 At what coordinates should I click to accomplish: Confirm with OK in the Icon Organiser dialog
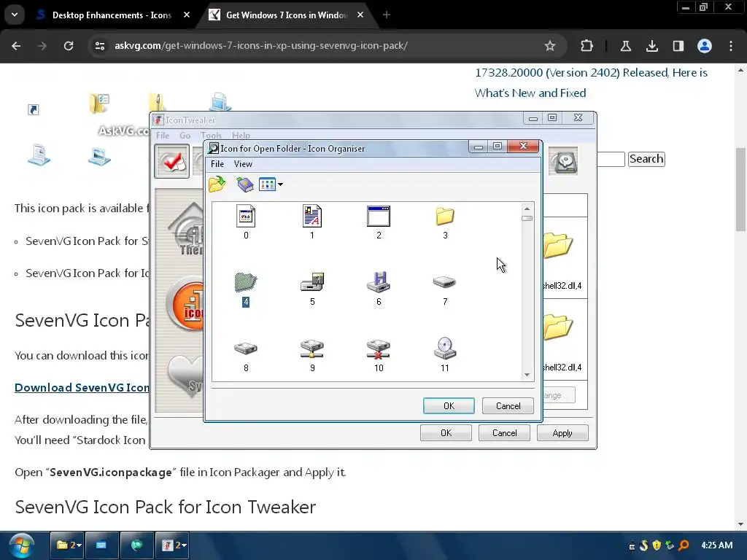[449, 405]
